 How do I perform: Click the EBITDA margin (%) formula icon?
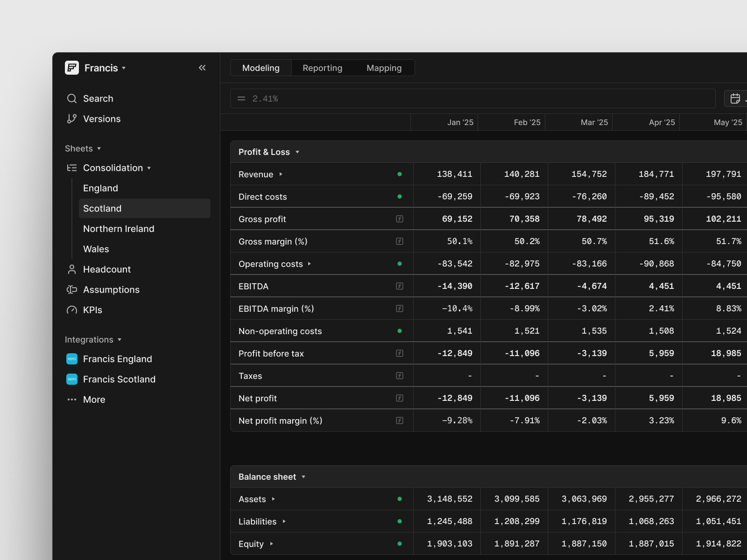(400, 308)
